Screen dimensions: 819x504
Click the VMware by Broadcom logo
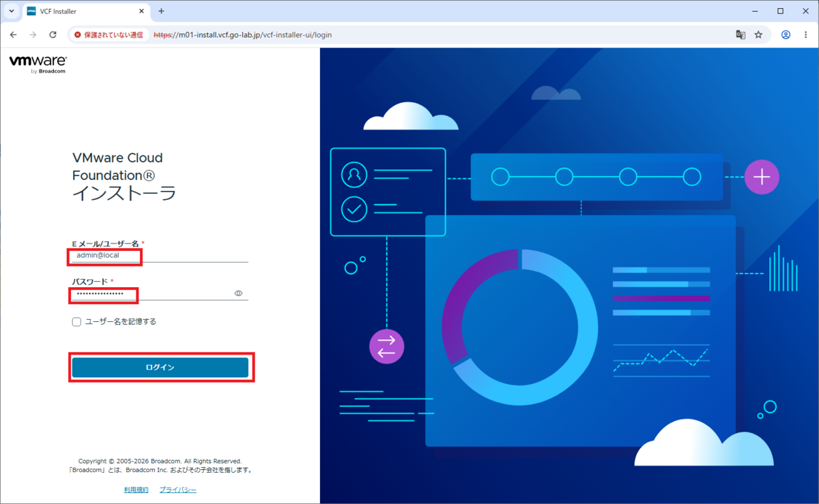(x=38, y=65)
